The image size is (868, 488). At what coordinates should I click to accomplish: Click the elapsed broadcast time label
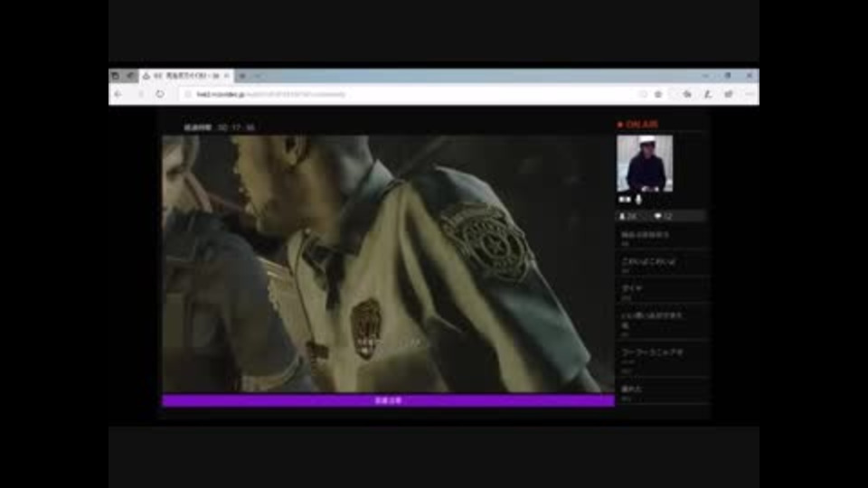(x=219, y=127)
